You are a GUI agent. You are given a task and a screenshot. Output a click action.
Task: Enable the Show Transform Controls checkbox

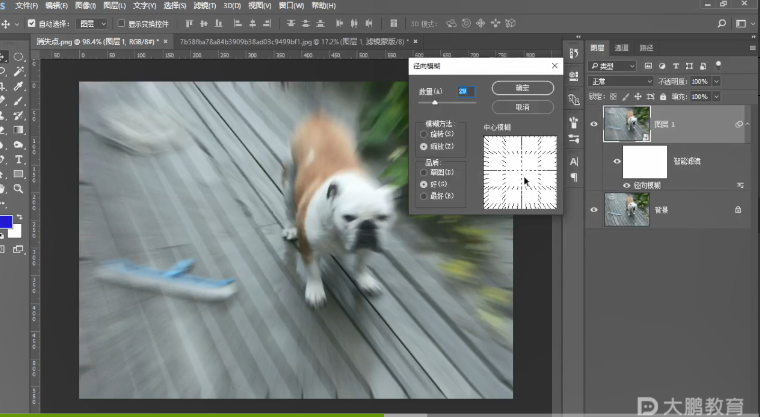point(121,22)
